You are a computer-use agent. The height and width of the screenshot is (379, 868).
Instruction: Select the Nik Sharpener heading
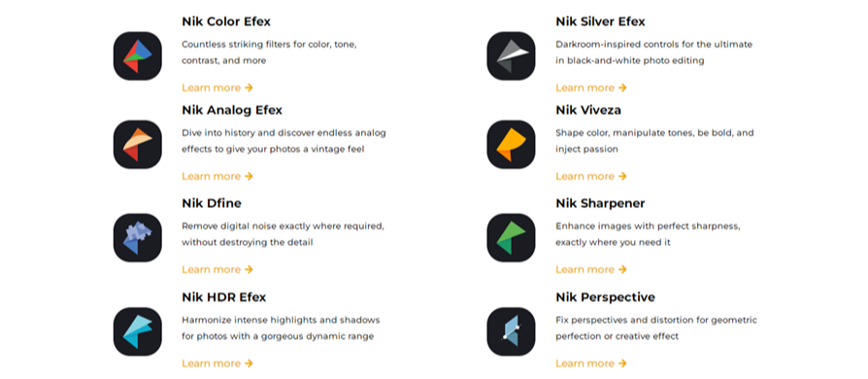point(600,203)
